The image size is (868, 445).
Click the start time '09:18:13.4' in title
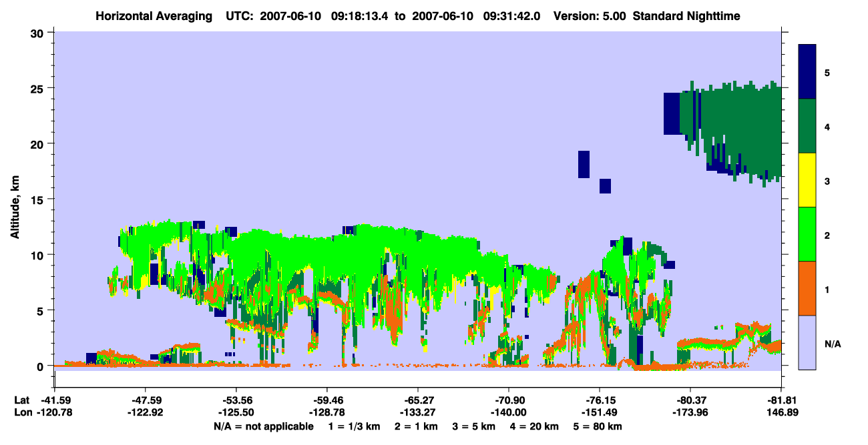pyautogui.click(x=360, y=15)
